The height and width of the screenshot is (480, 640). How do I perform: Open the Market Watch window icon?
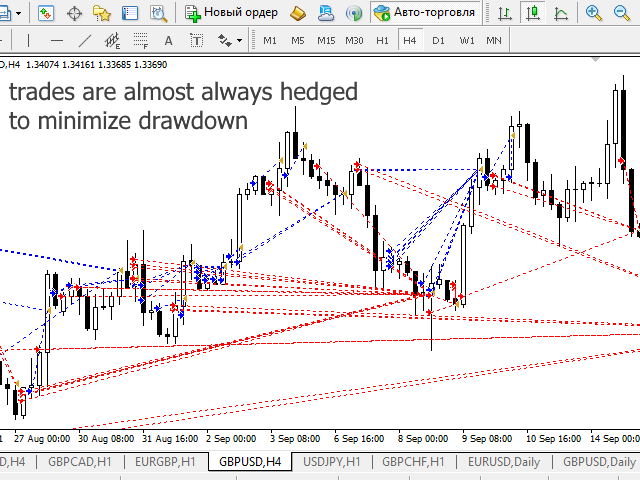click(x=46, y=13)
